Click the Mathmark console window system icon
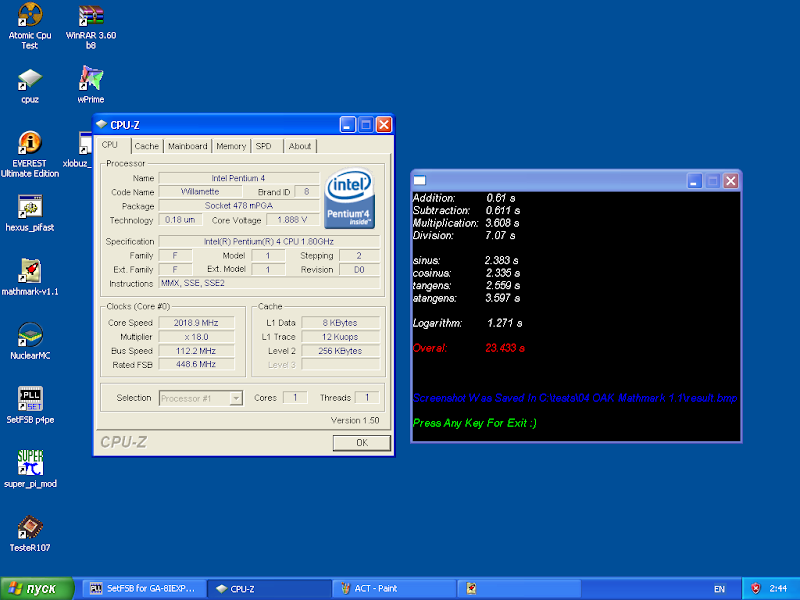 click(x=419, y=180)
